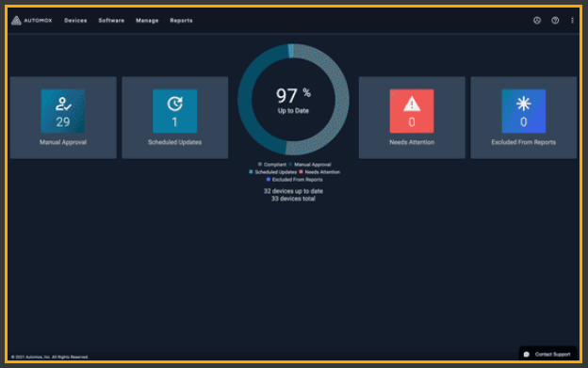Click the Contact Support button
Image resolution: width=588 pixels, height=368 pixels.
547,354
